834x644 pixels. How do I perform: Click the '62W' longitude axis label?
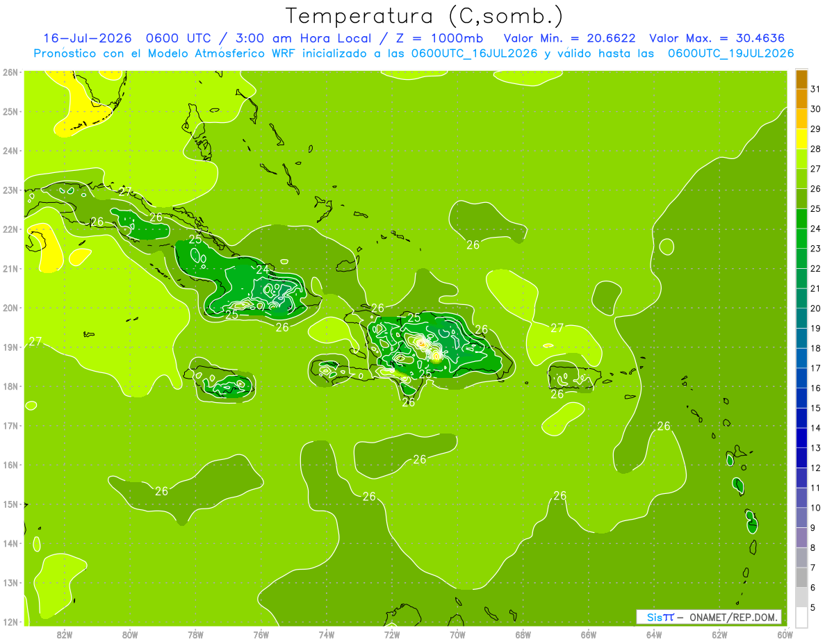point(719,634)
